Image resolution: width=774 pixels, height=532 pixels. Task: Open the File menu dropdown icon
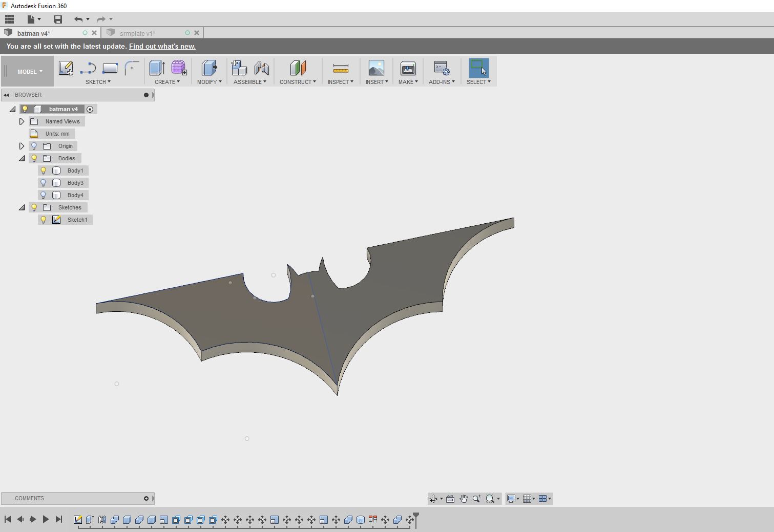coord(34,19)
